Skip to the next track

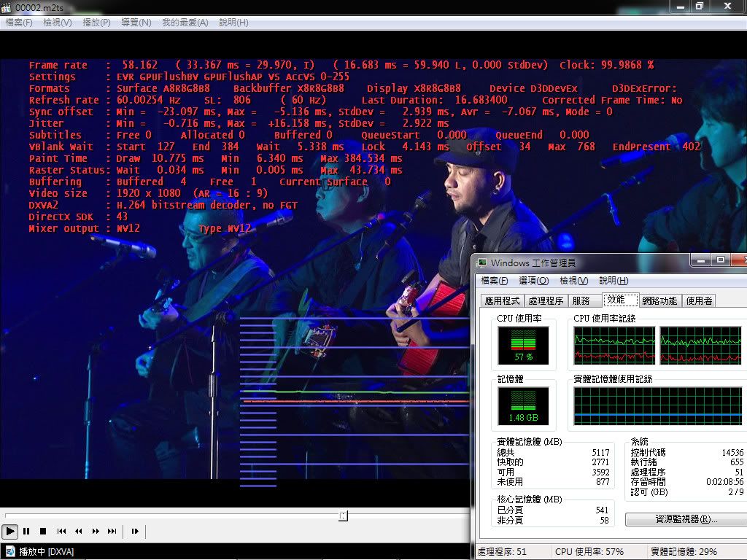tap(112, 532)
